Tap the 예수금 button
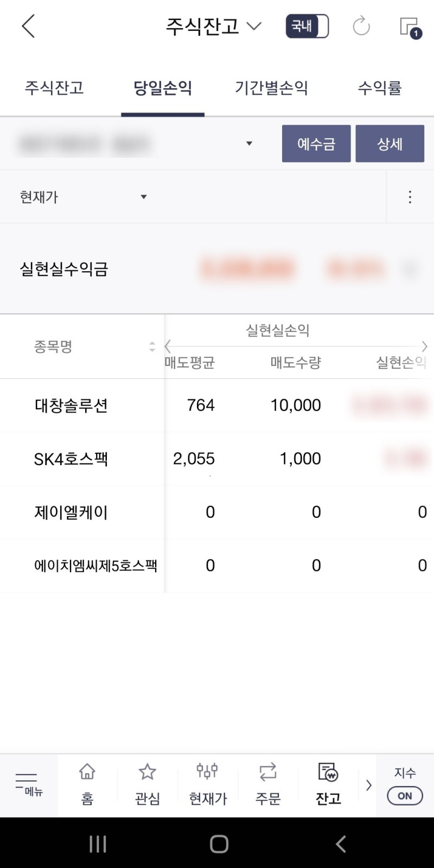Viewport: 434px width, 868px height. point(316,143)
